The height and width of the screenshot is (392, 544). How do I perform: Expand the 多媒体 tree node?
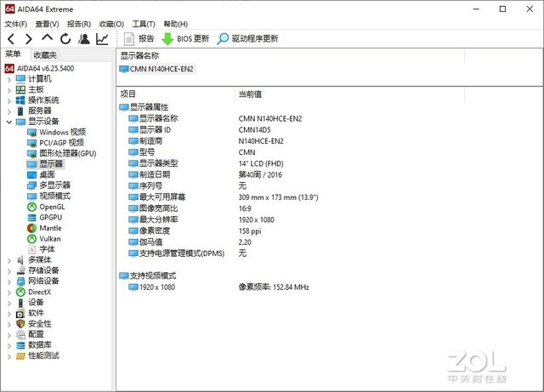(x=9, y=260)
